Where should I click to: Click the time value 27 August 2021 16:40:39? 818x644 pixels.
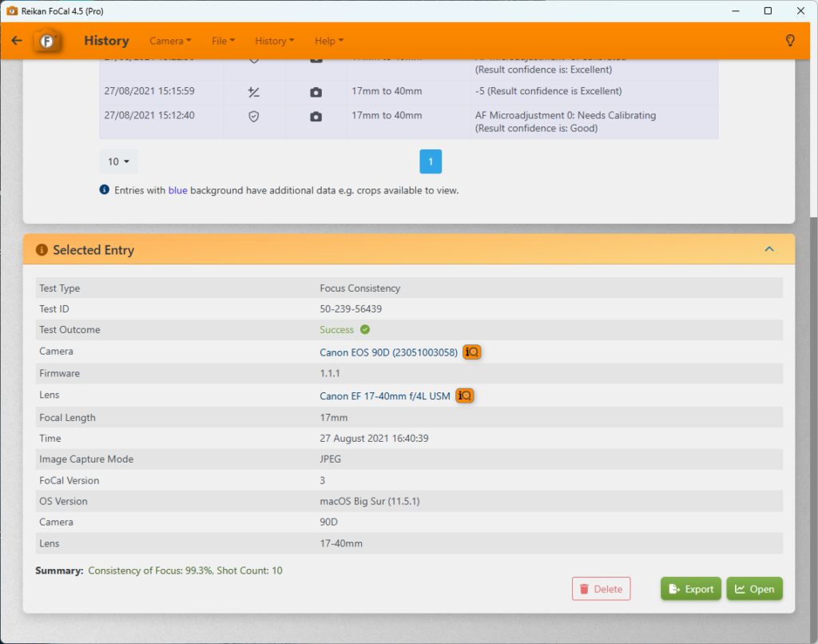pyautogui.click(x=374, y=439)
